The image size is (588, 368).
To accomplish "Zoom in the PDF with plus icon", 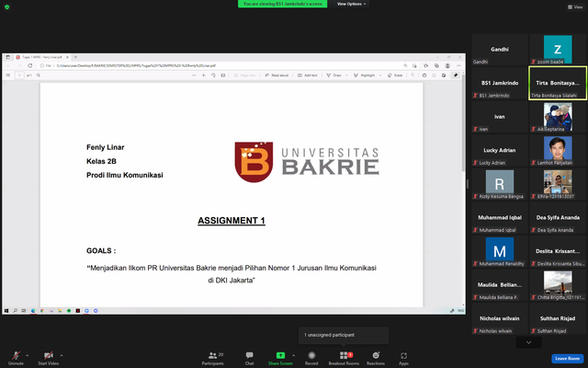I will coord(204,75).
